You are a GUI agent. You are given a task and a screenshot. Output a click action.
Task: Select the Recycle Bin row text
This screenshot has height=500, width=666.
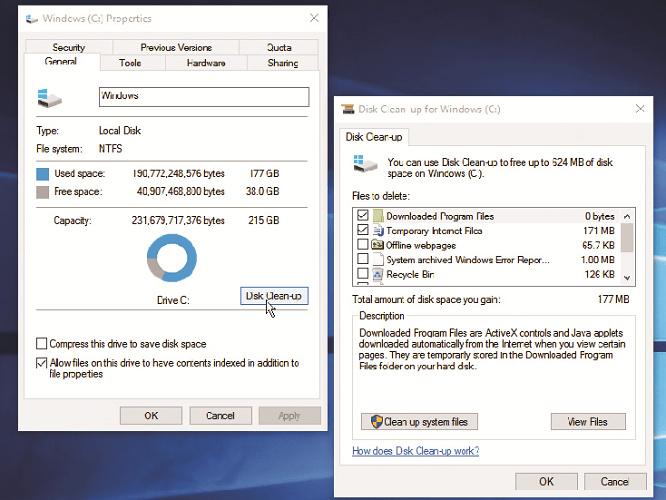410,274
